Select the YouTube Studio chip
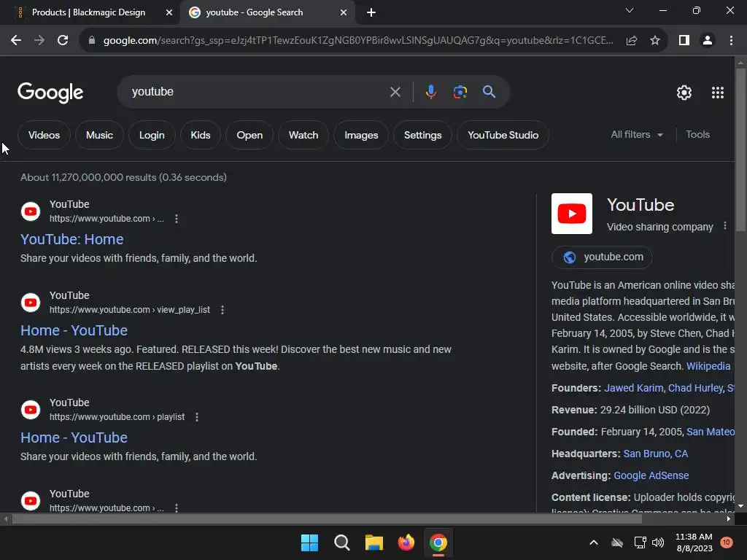Screen dimensions: 747x560 pos(503,135)
